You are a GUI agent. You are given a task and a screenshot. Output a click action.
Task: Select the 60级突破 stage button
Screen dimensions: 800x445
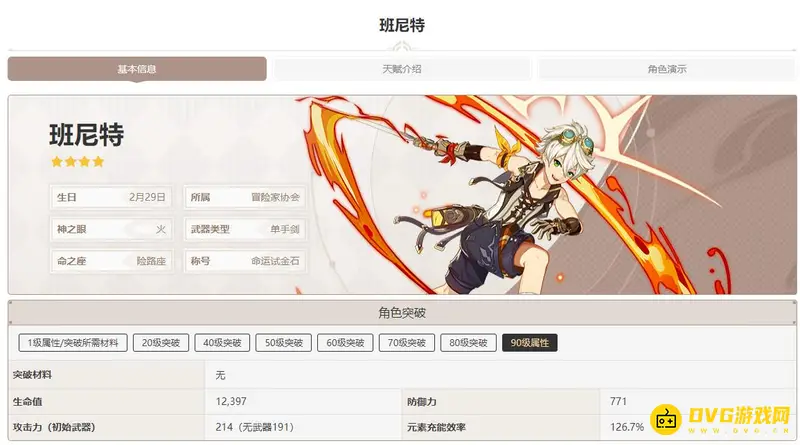click(x=345, y=343)
